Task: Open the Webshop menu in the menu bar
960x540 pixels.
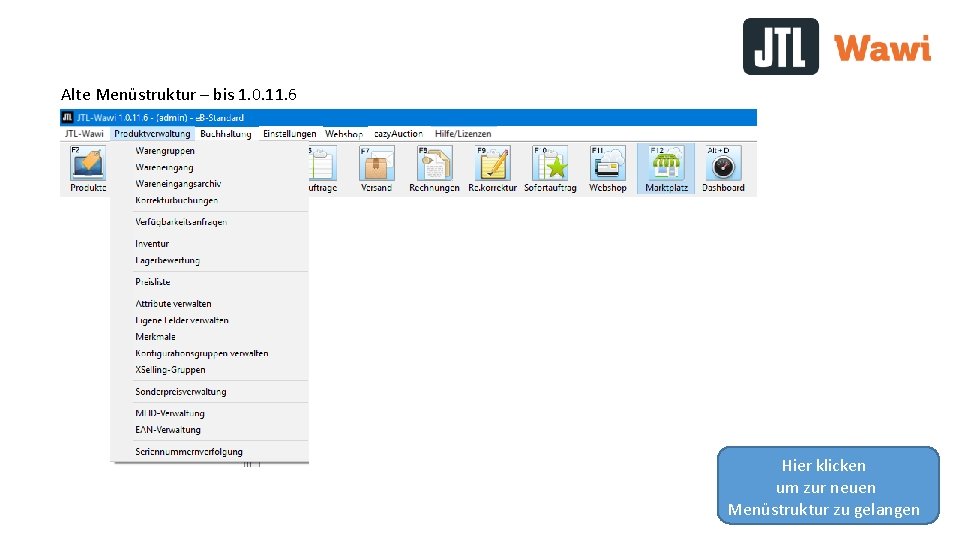Action: pyautogui.click(x=343, y=133)
